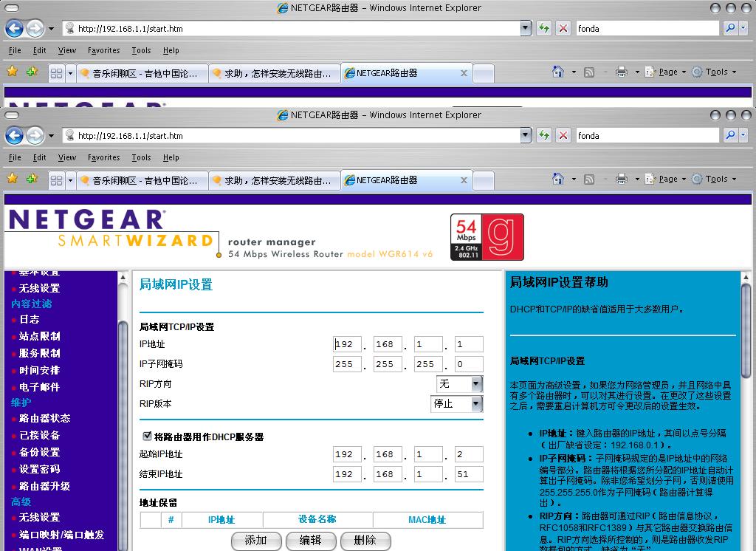Open Print dropdown arrow in front window
Screen dimensions: 756x551
(637, 179)
